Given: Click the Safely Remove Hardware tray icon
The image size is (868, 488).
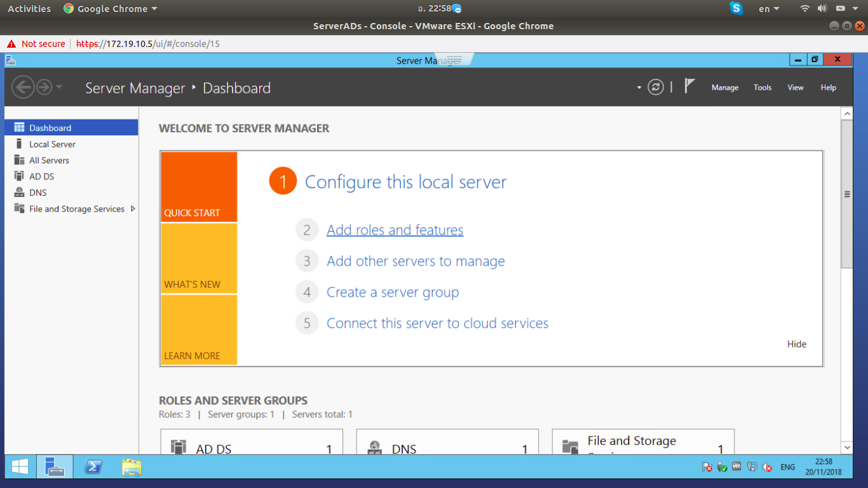Looking at the screenshot, I should point(722,467).
